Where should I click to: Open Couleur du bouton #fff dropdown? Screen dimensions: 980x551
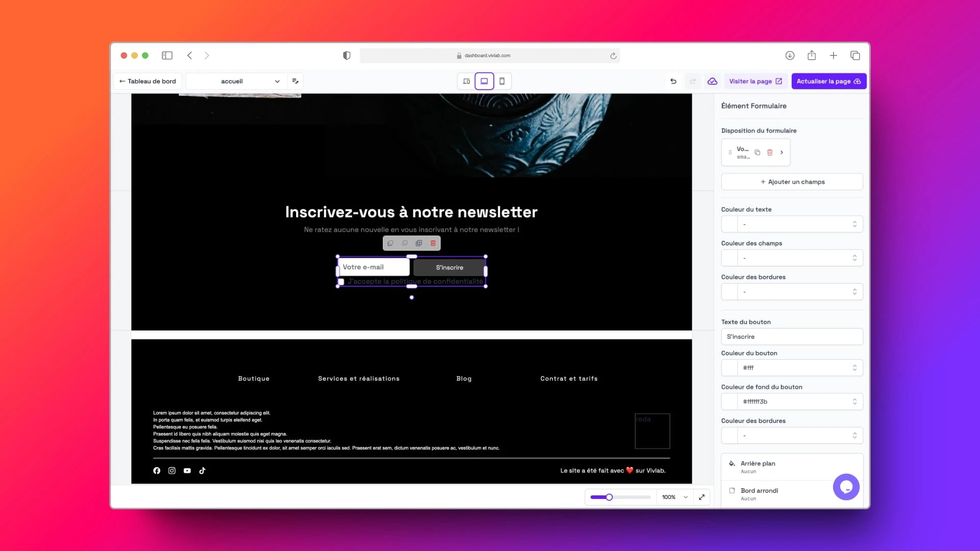pyautogui.click(x=800, y=368)
